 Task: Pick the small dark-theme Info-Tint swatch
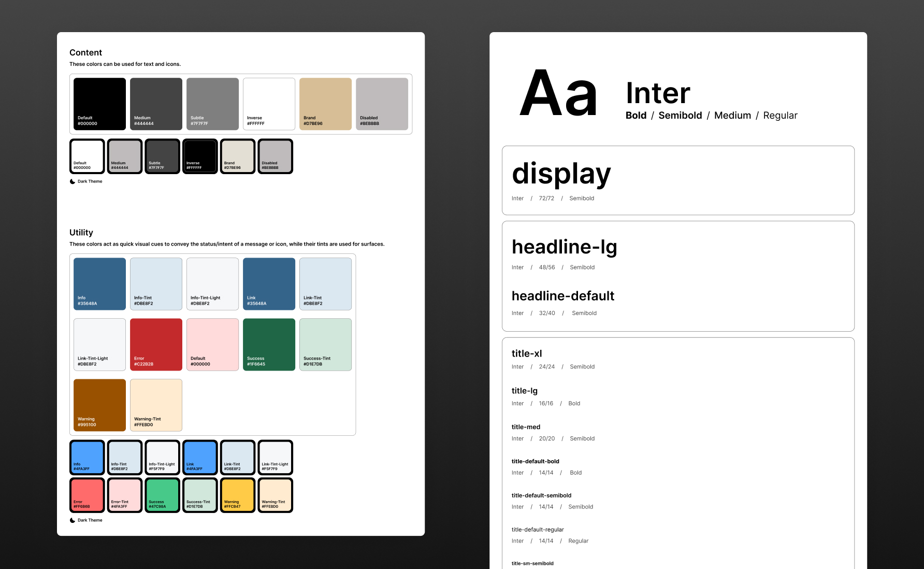(x=125, y=458)
